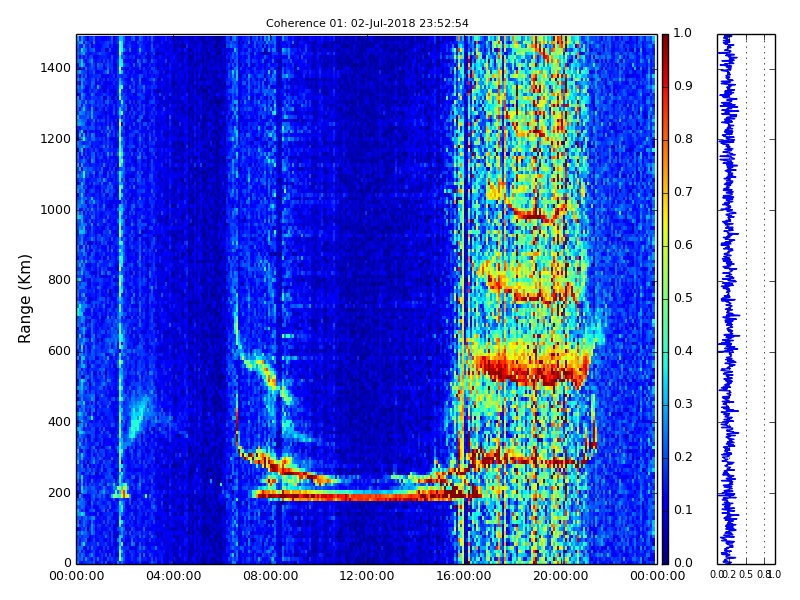The image size is (800, 600).
Task: Click the 0.7 colorbar tick label
Action: pyautogui.click(x=683, y=192)
